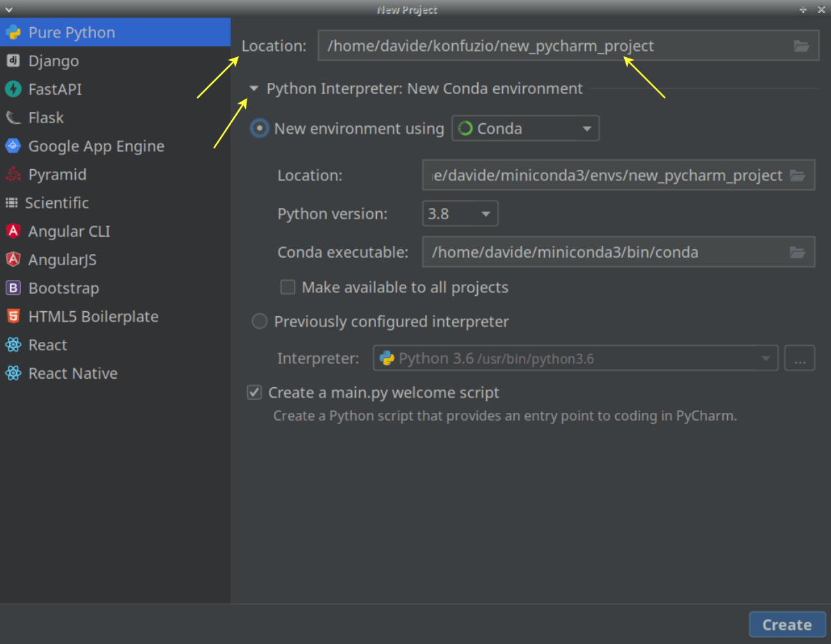The width and height of the screenshot is (831, 644).
Task: Click the Google App Engine icon
Action: pos(13,146)
